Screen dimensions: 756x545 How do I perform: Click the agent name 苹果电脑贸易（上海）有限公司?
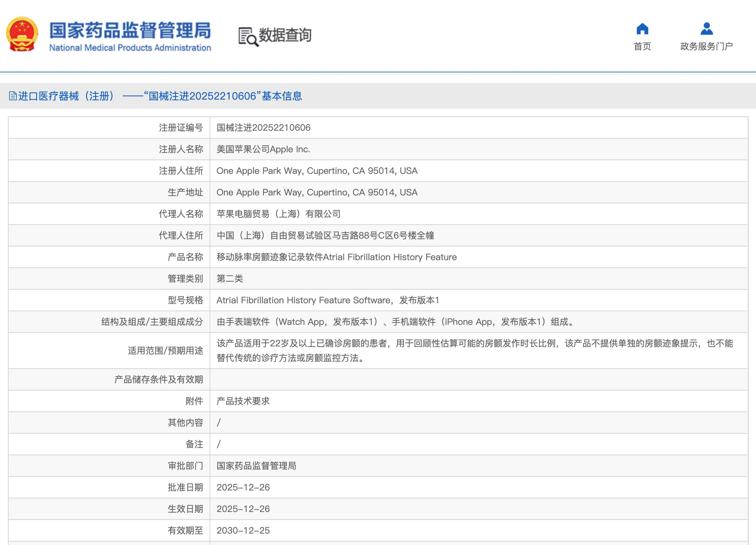pos(278,214)
